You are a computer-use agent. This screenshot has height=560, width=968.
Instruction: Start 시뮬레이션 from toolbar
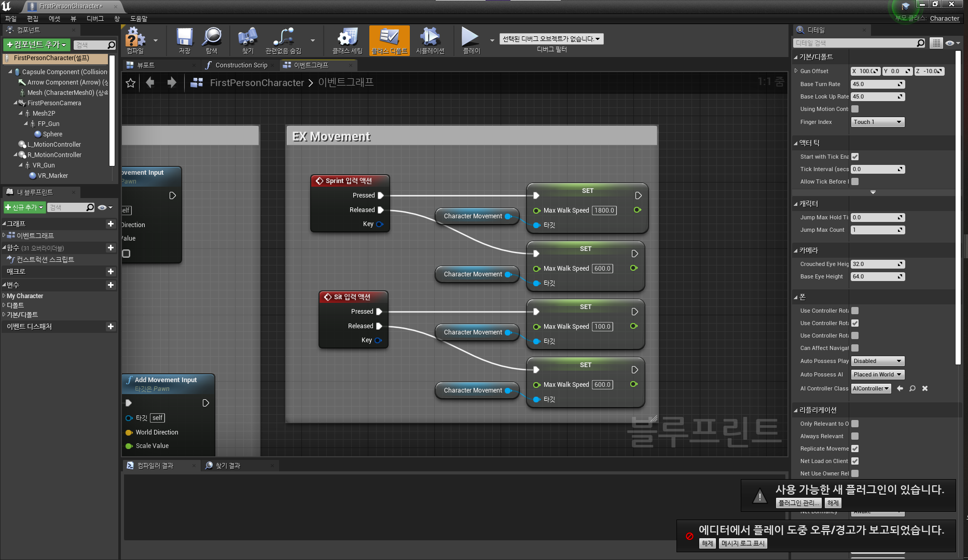point(430,40)
